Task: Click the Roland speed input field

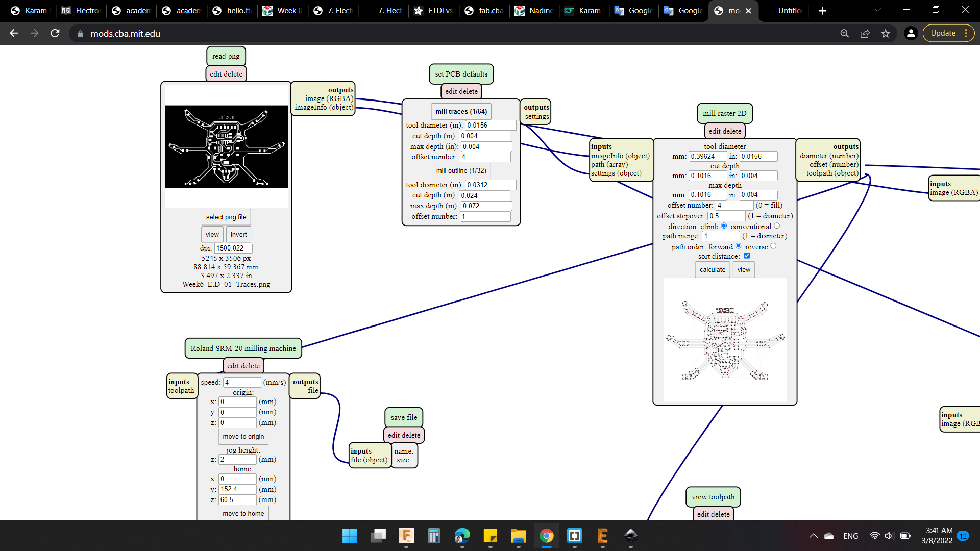Action: click(x=242, y=382)
